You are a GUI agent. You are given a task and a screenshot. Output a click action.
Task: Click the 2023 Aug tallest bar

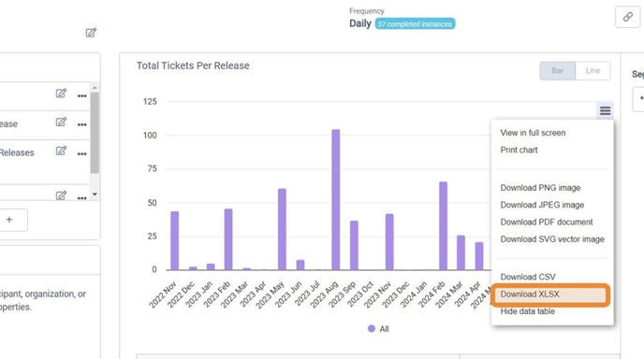(335, 200)
